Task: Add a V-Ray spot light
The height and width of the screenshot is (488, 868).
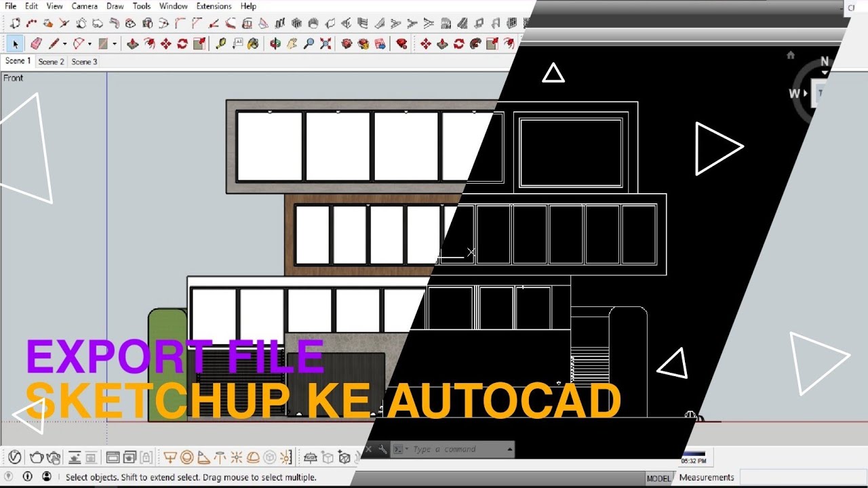Action: pos(204,457)
